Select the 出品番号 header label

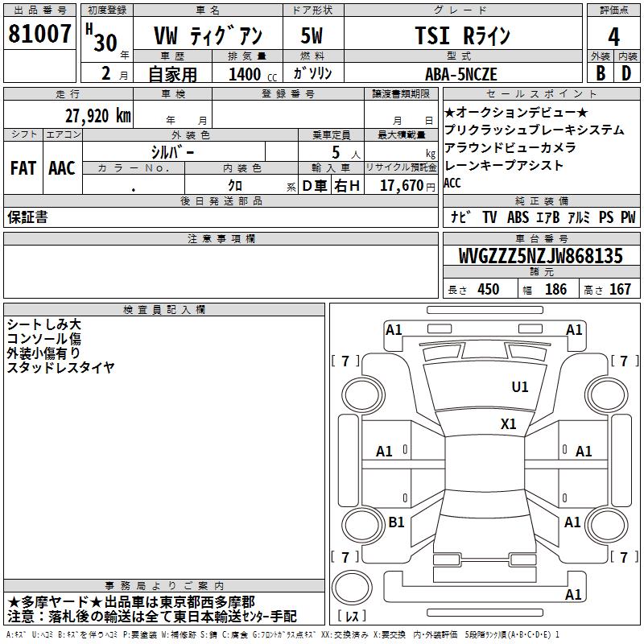tap(39, 10)
